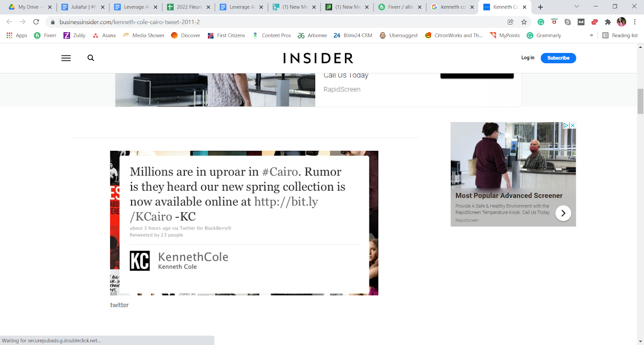Image resolution: width=644 pixels, height=345 pixels.
Task: Click the address bar URL field
Action: 278,22
